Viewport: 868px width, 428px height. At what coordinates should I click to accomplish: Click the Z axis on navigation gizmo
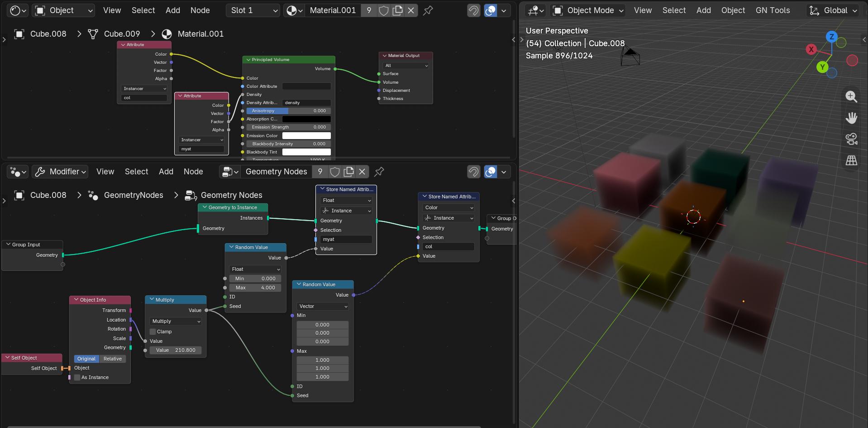(x=831, y=37)
